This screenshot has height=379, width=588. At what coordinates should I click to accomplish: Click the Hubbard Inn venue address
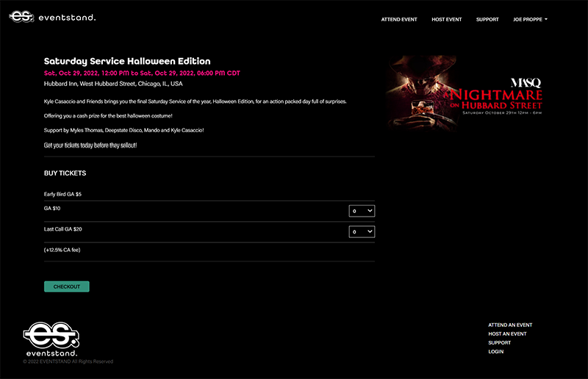113,84
